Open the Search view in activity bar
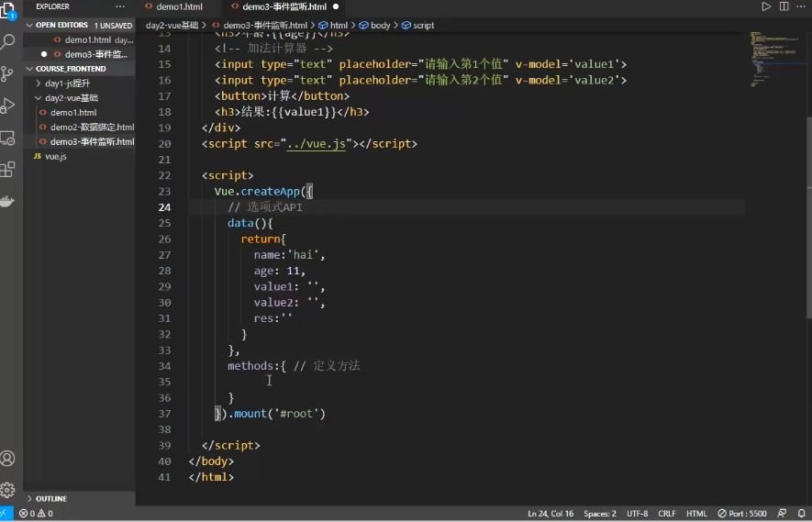This screenshot has height=522, width=812. tap(9, 42)
